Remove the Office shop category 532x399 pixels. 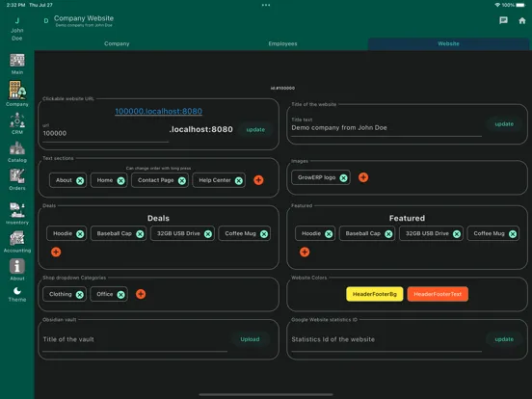click(120, 295)
